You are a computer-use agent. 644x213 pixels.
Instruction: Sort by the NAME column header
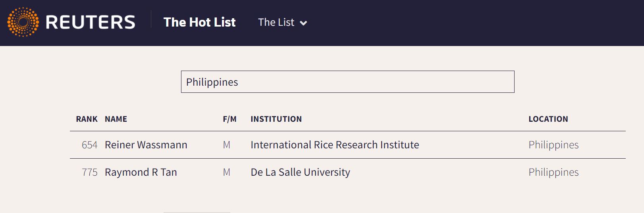(x=116, y=119)
